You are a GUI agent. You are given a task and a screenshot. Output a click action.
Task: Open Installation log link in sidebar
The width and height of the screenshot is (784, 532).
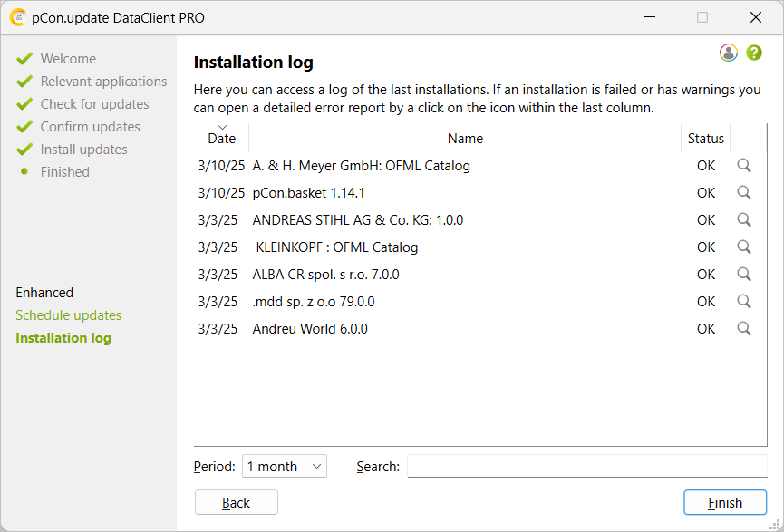[x=63, y=338]
